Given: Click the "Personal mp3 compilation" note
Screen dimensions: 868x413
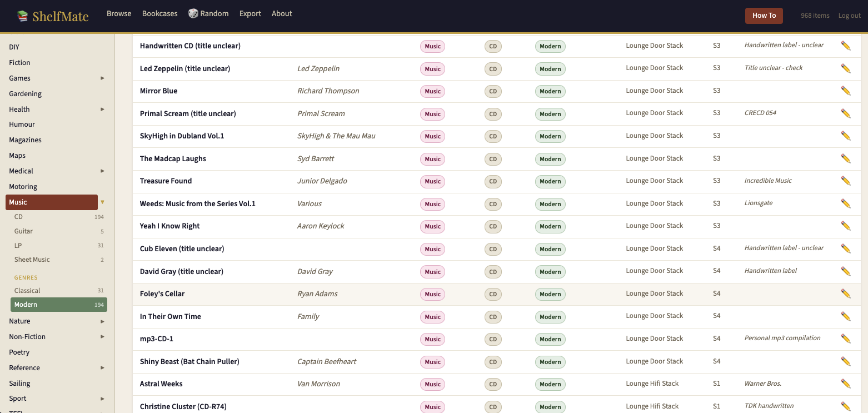Looking at the screenshot, I should 782,338.
